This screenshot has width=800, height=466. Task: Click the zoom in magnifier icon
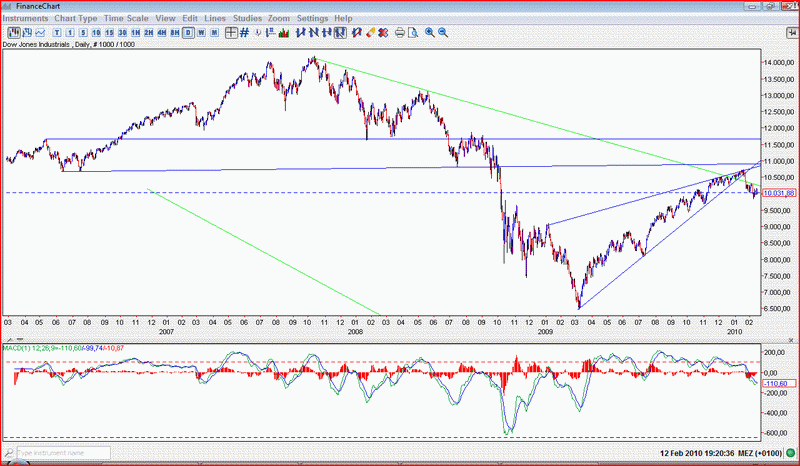point(430,33)
